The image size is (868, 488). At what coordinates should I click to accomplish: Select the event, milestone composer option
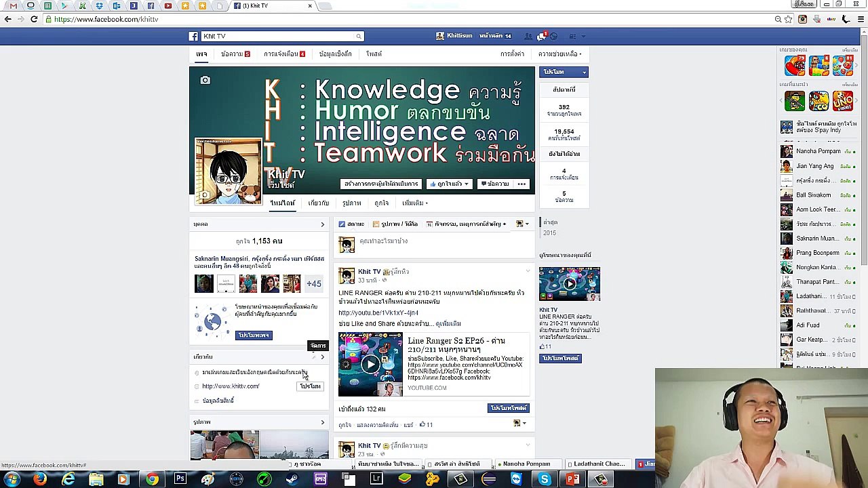click(x=466, y=224)
